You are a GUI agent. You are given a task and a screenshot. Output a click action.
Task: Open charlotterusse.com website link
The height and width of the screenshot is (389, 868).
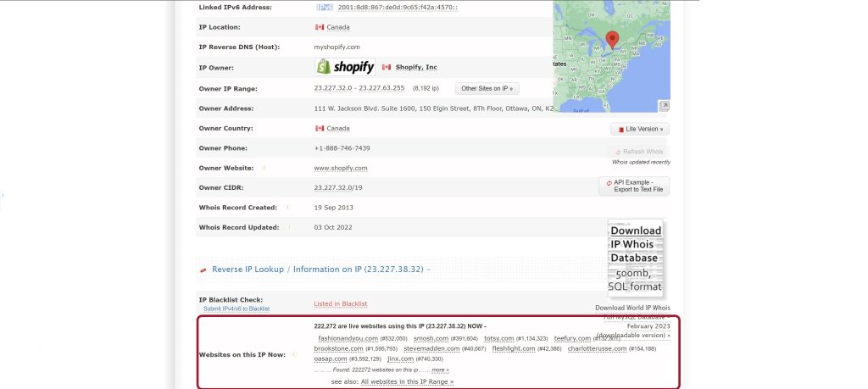(597, 348)
